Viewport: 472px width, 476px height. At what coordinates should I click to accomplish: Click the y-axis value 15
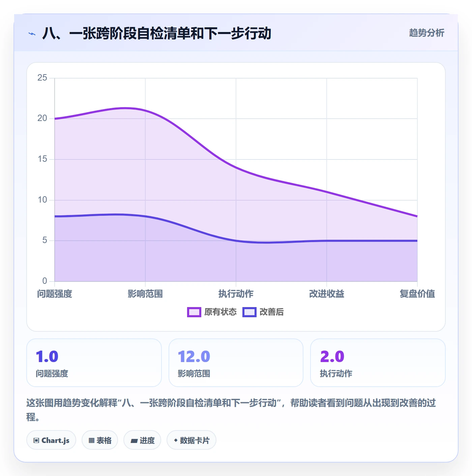click(x=42, y=159)
